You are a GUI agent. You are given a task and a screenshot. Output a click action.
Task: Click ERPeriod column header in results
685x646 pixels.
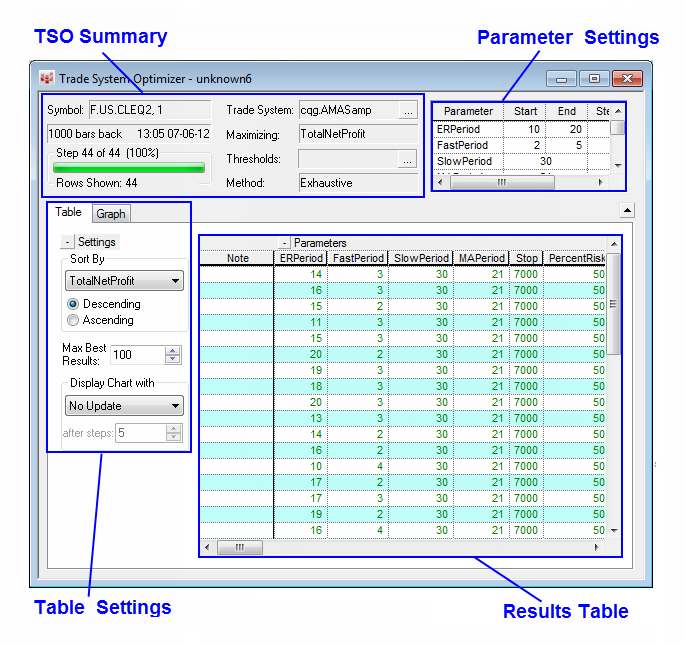tap(301, 258)
